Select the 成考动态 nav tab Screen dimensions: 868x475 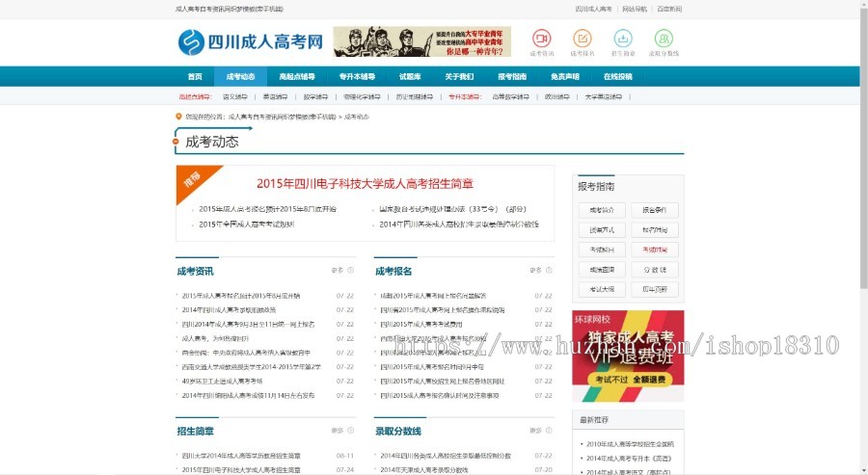(240, 76)
